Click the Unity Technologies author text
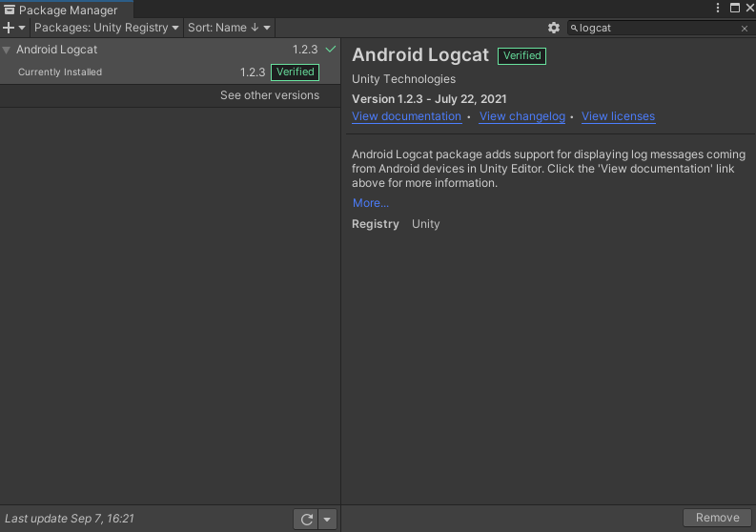 click(403, 79)
